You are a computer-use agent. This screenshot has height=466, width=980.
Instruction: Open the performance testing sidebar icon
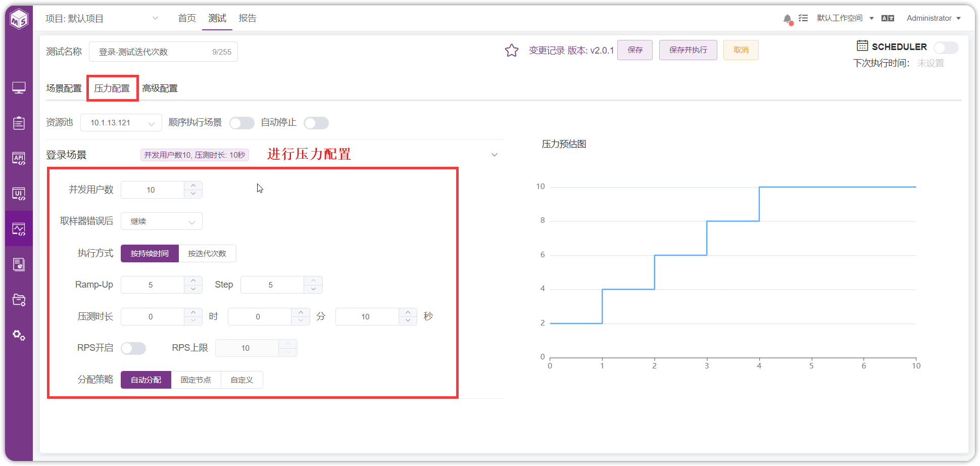tap(19, 229)
